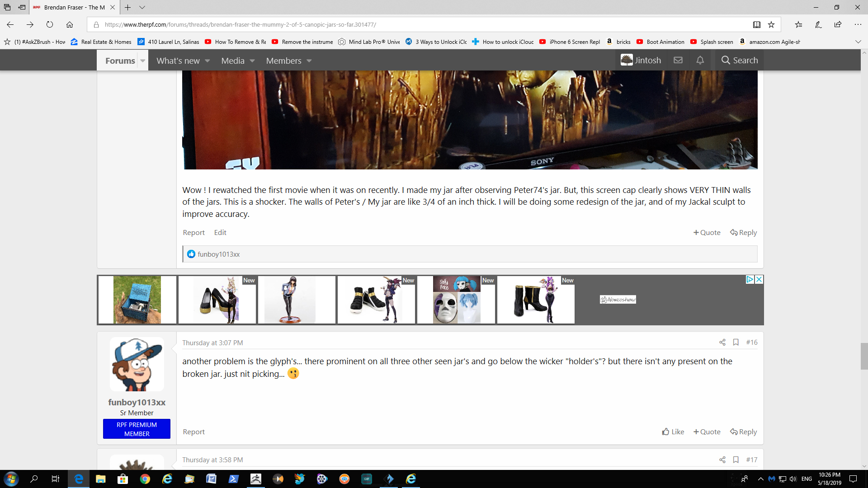Open the Favorites hub icon

[799, 24]
